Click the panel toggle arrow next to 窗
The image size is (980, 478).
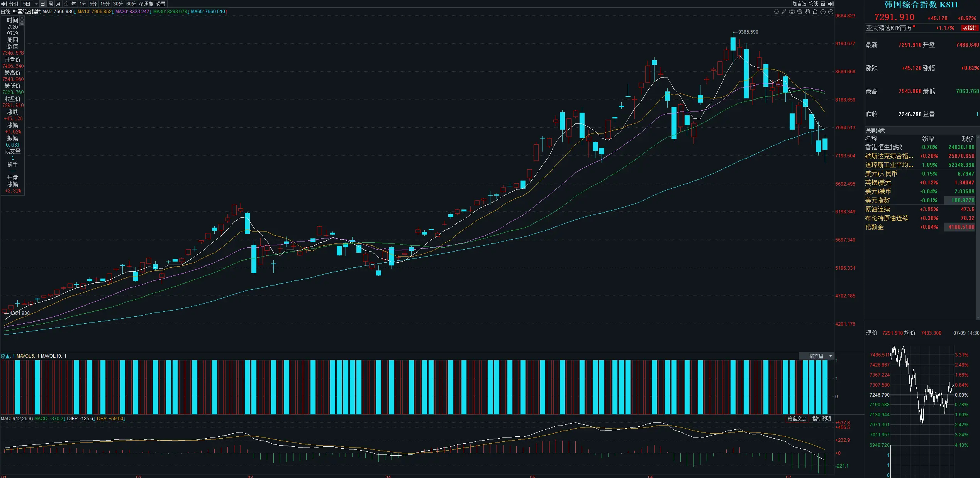pyautogui.click(x=831, y=4)
